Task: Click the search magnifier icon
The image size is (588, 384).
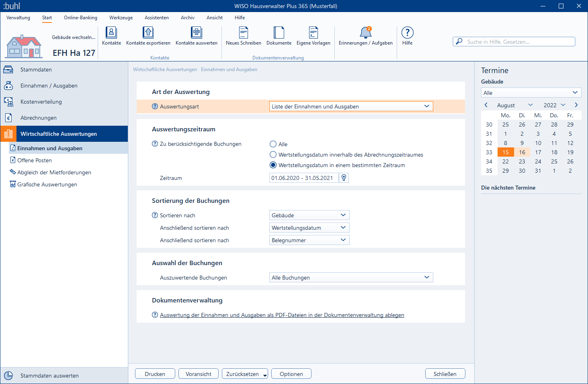Action: click(x=459, y=41)
